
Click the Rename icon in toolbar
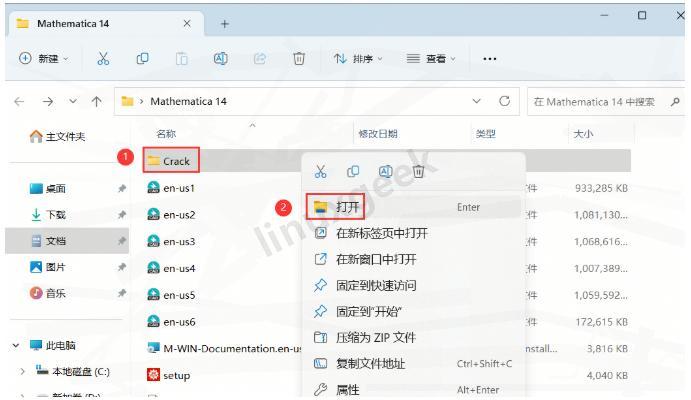(x=220, y=59)
